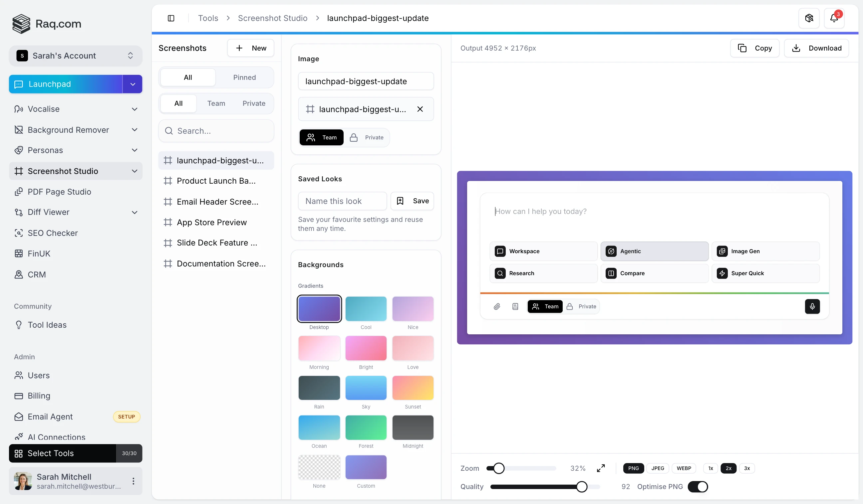Filter screenshots by Team

point(216,103)
